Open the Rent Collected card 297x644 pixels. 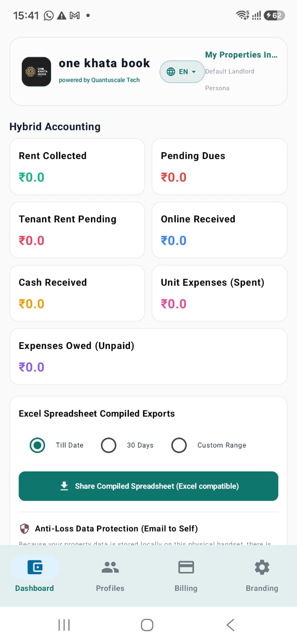[77, 167]
